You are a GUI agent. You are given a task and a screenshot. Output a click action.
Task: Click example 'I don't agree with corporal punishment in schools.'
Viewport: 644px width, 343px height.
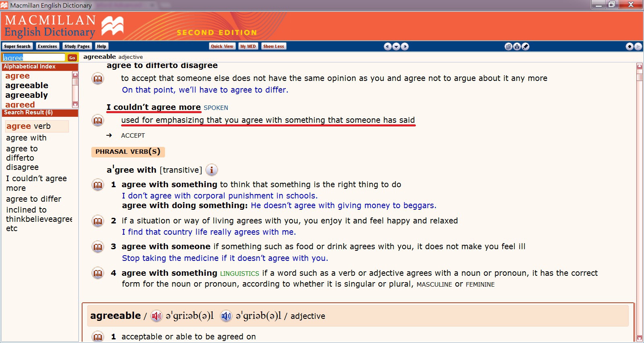[220, 196]
